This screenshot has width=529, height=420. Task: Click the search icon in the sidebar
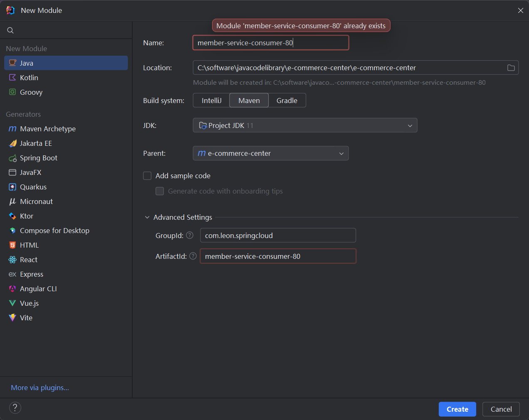point(10,30)
